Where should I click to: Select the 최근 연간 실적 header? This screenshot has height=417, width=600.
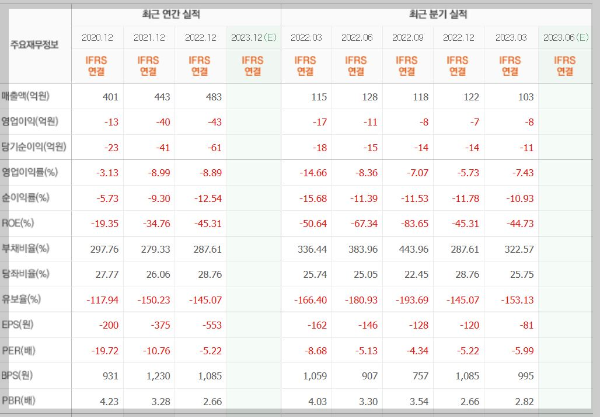(x=171, y=15)
